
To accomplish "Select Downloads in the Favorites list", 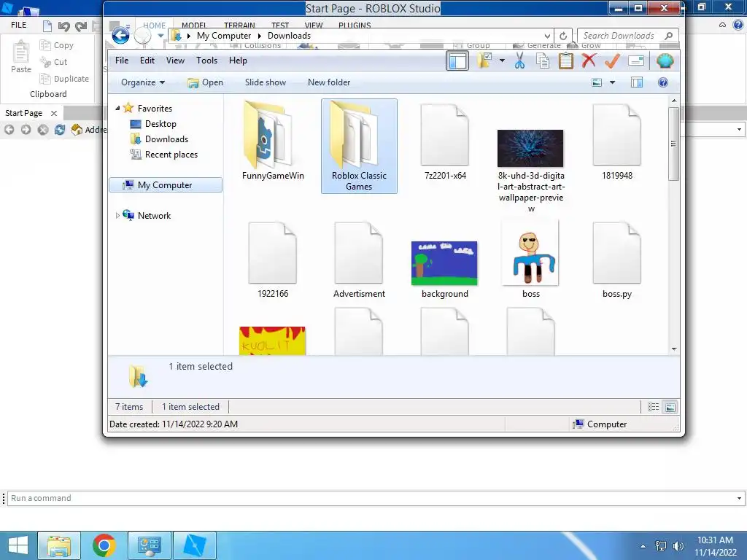I will point(159,139).
